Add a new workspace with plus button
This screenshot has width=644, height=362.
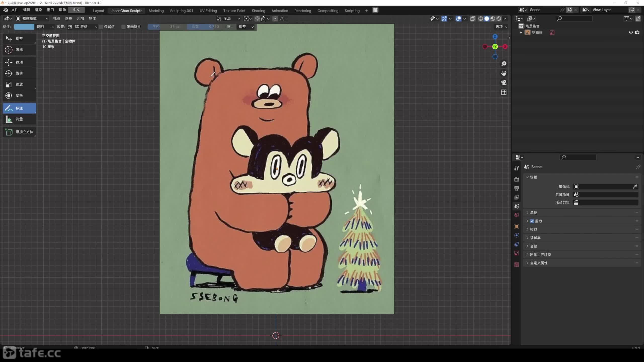click(366, 11)
